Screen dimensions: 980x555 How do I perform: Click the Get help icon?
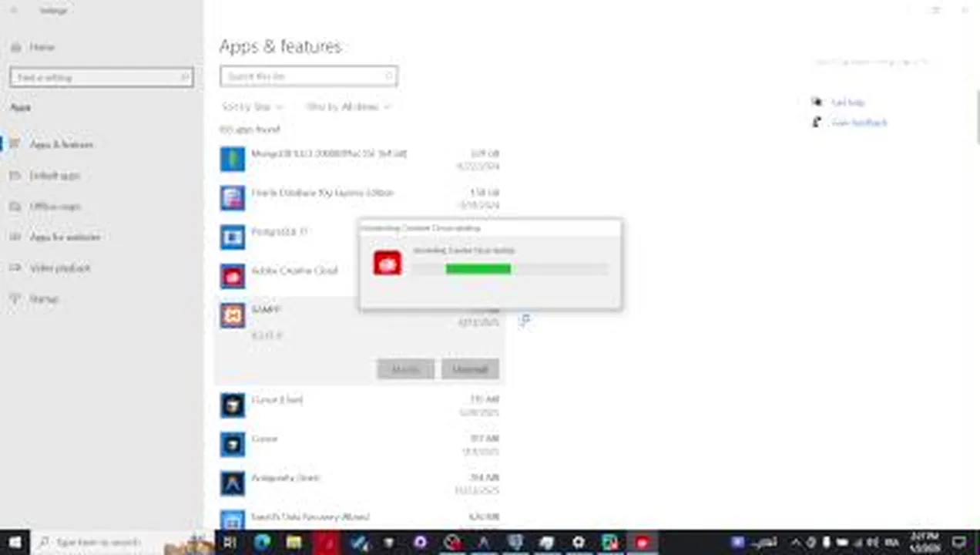coord(817,102)
